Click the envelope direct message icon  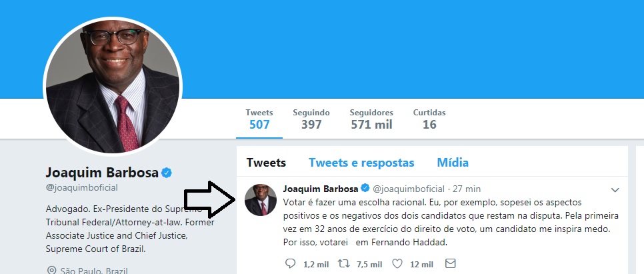coord(451,263)
